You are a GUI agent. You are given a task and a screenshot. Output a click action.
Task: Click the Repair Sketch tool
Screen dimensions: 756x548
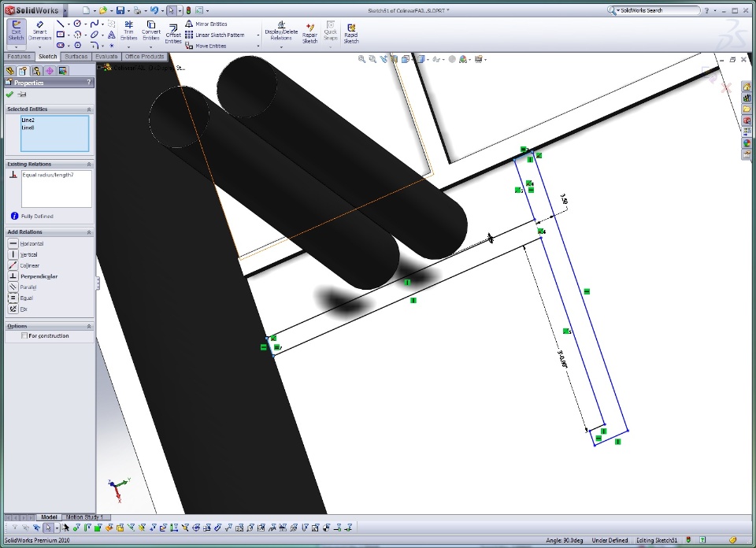pos(309,34)
